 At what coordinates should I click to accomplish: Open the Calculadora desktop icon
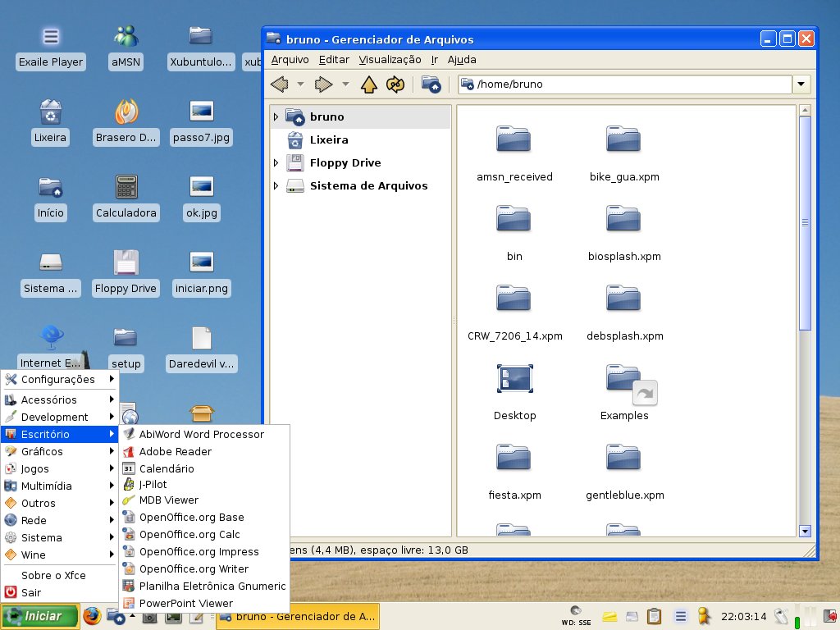click(x=126, y=199)
